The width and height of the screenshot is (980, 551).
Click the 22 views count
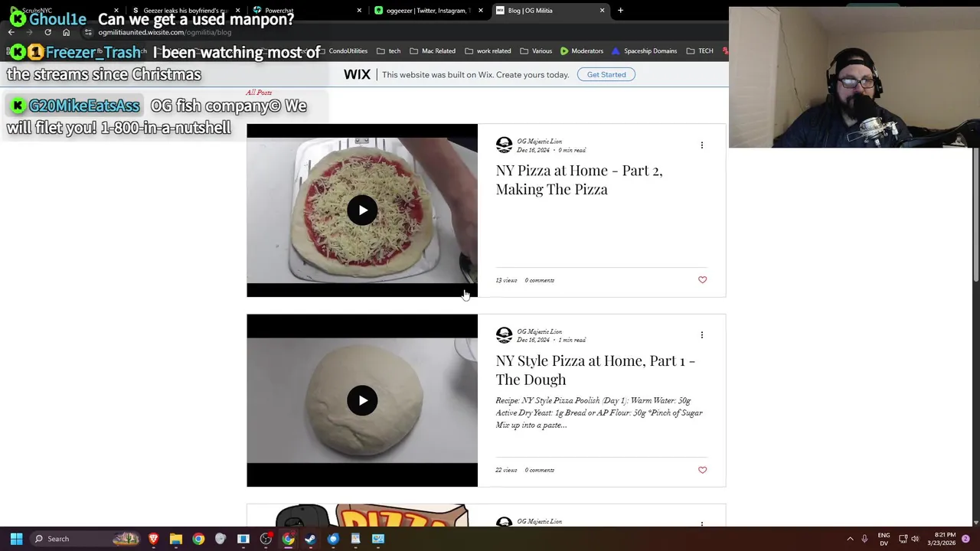[x=506, y=470]
